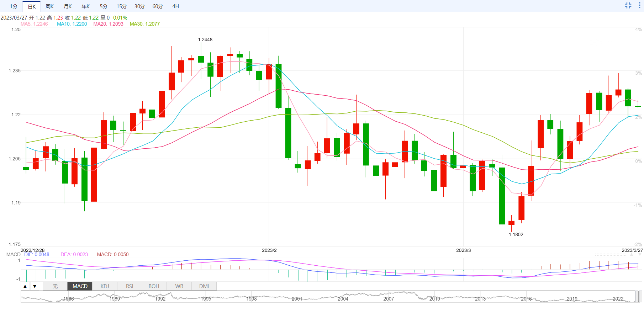The image size is (644, 313).
Task: Select the 日K daily candlestick tab
Action: [x=32, y=6]
